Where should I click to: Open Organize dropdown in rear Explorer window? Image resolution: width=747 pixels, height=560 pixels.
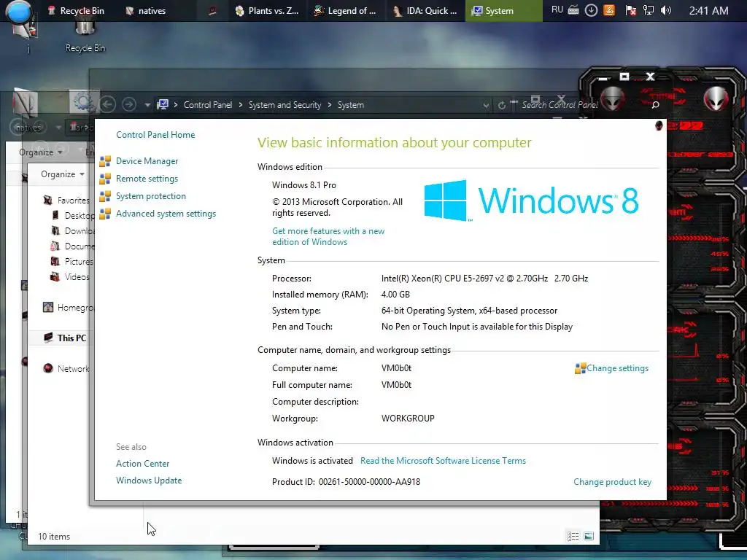pyautogui.click(x=41, y=152)
